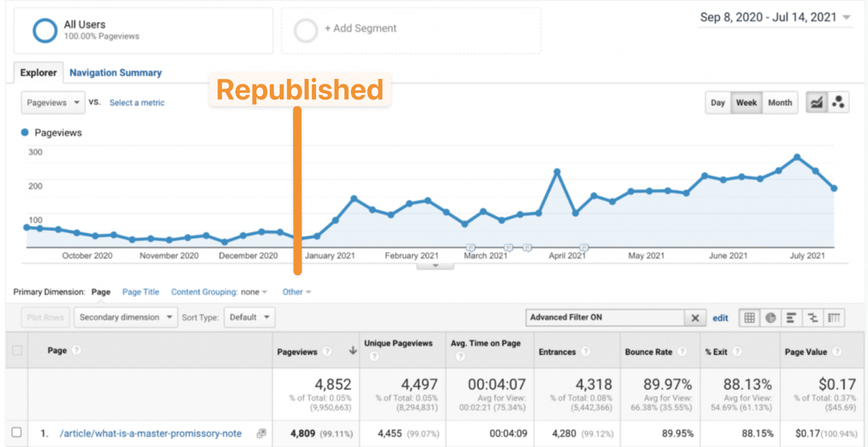Select the data table view icon

click(x=749, y=317)
